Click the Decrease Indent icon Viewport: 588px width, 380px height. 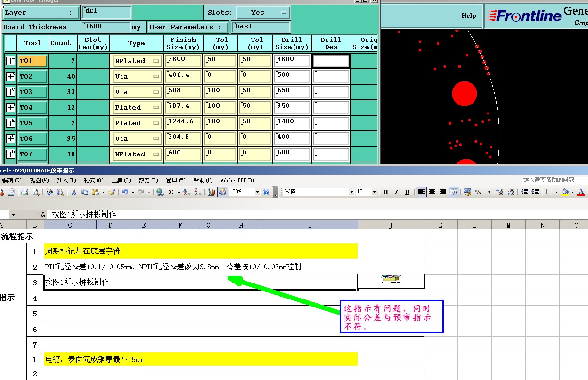524,192
